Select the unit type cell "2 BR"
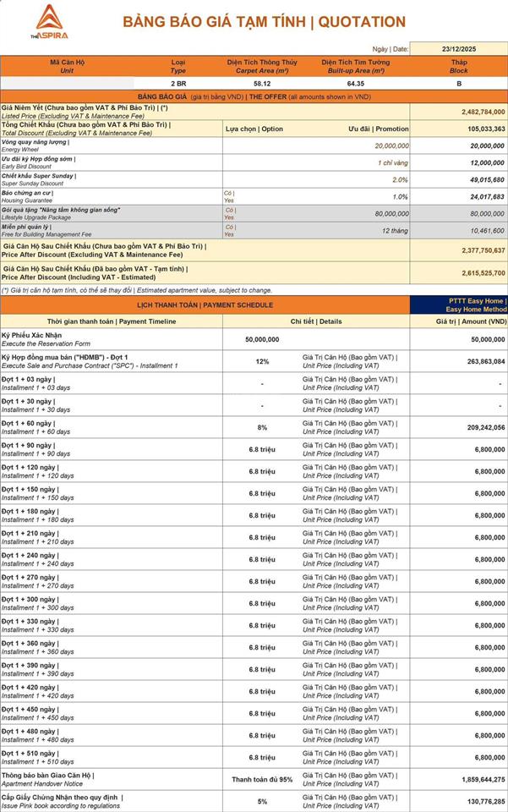508x812 pixels. pos(178,84)
